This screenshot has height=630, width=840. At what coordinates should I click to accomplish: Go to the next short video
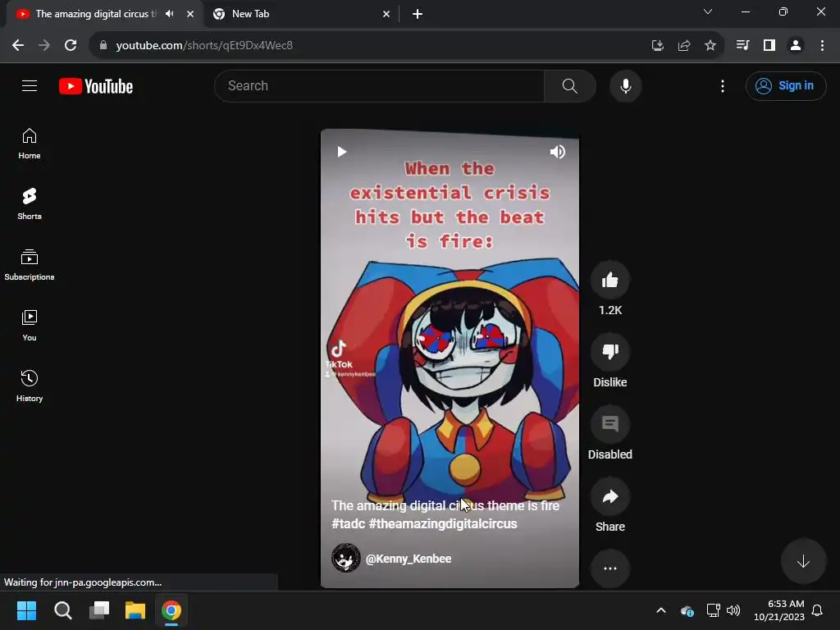803,561
